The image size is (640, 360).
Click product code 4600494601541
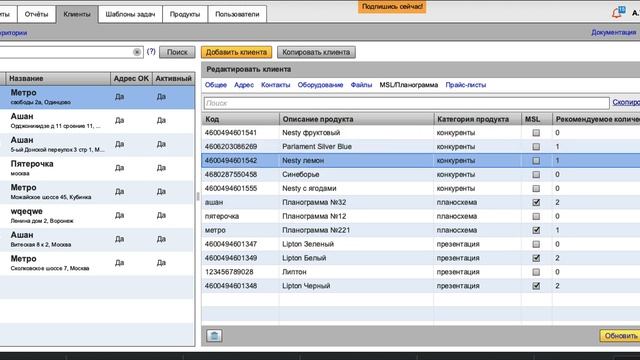click(x=231, y=133)
